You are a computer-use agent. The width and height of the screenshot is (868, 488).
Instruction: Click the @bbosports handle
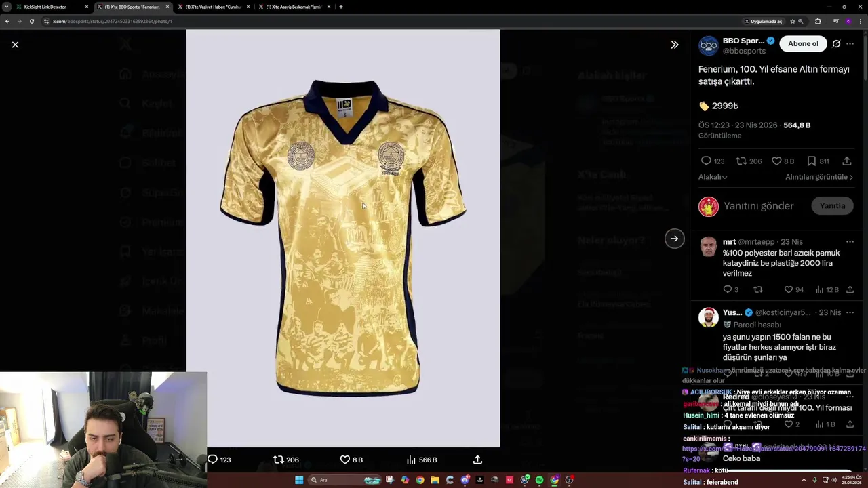point(744,52)
